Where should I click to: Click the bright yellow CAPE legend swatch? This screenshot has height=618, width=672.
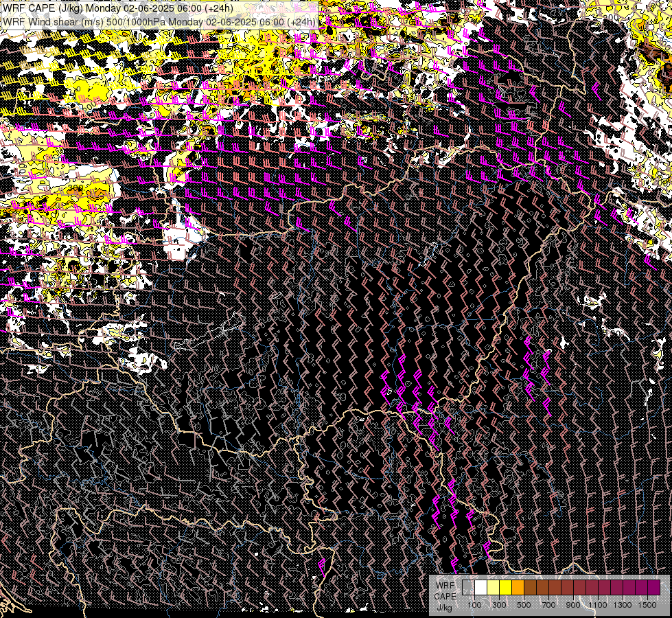pos(506,588)
